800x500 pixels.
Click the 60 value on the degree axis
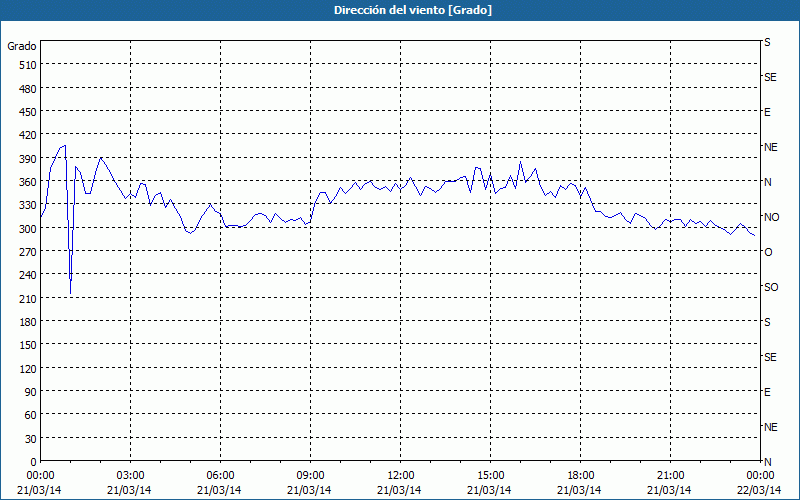coord(31,415)
